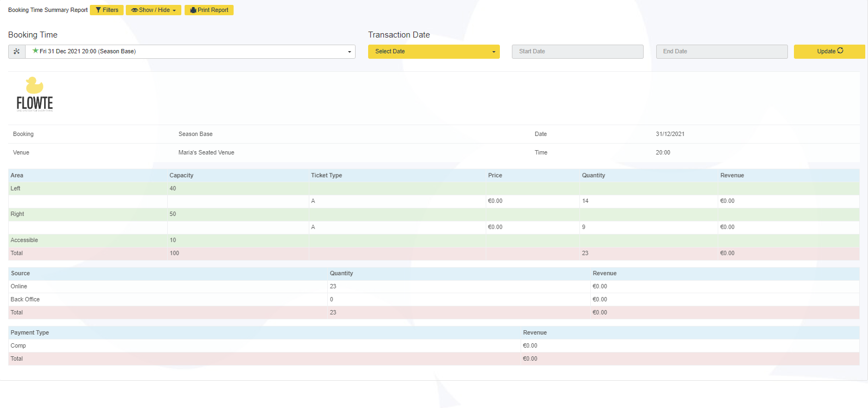Select the Right area row
Viewport: 868px width, 408px height.
point(434,214)
